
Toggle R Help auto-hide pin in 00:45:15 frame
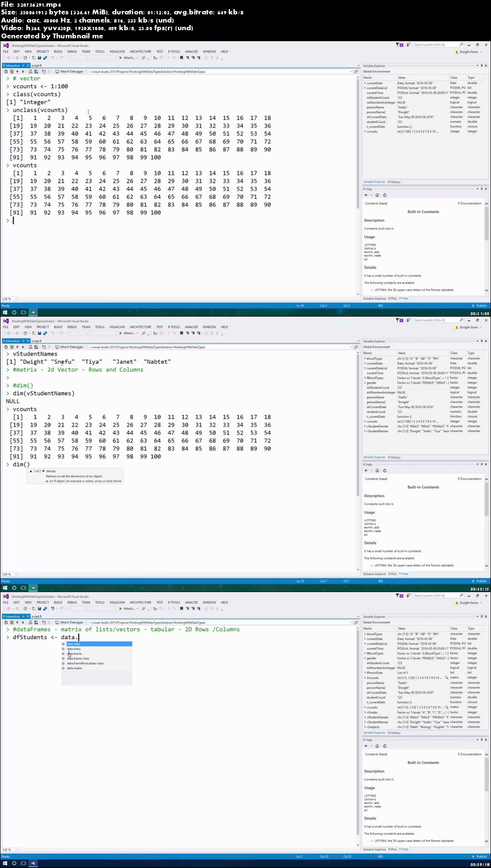481,464
